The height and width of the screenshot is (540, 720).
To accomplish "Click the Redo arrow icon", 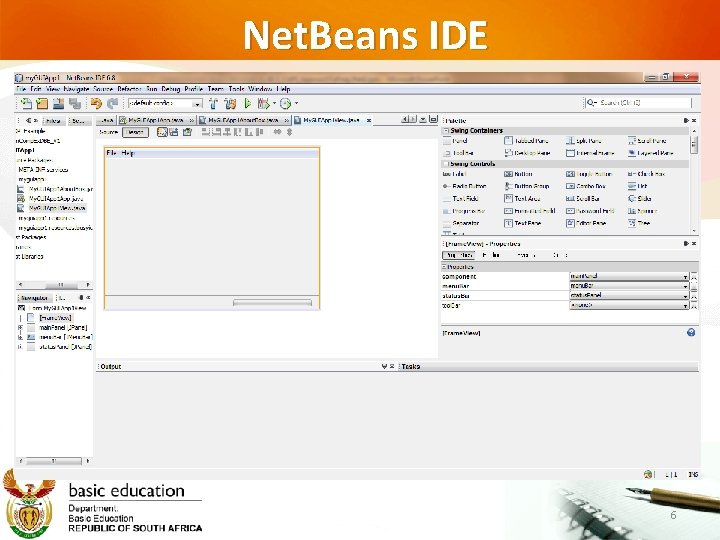I will tap(112, 103).
